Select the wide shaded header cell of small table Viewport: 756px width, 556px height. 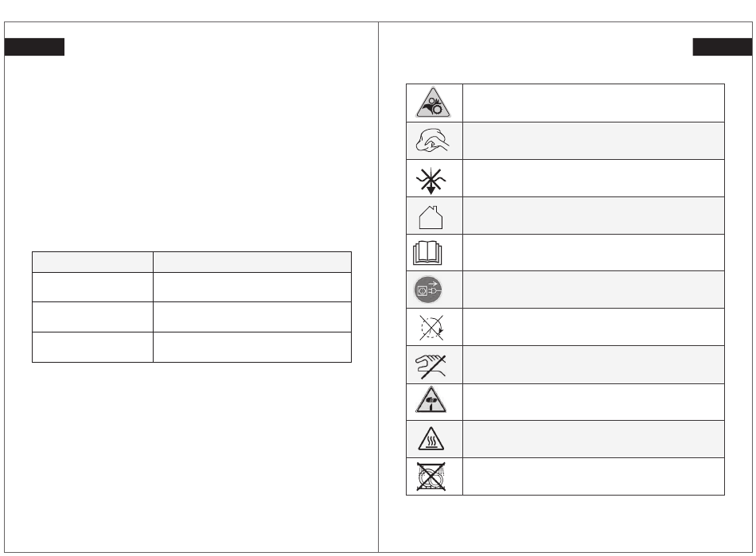pyautogui.click(x=252, y=262)
